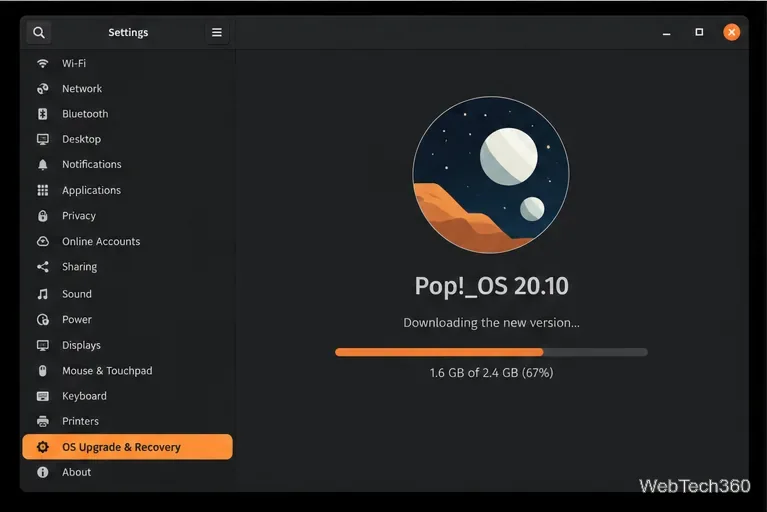
Task: Click the Wi-Fi signal icon
Action: coord(43,63)
